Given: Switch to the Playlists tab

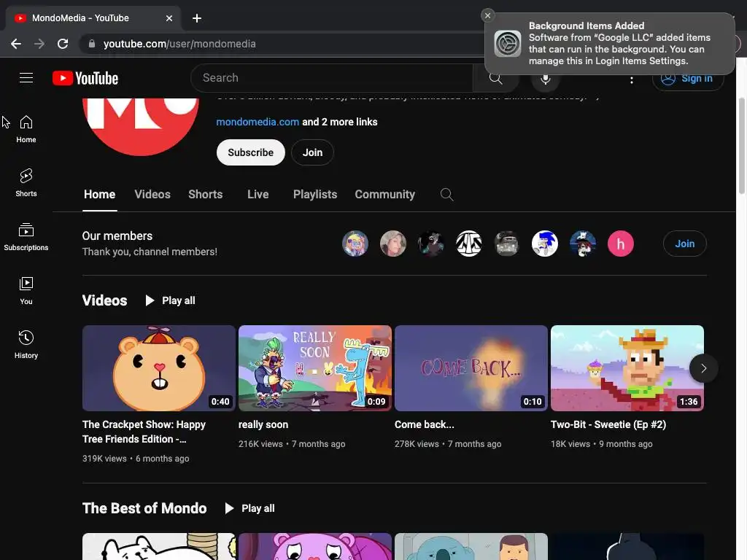Looking at the screenshot, I should point(315,194).
